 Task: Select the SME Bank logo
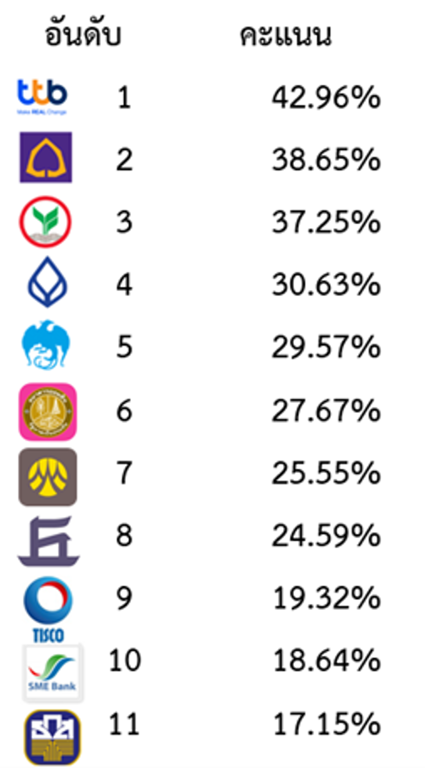tap(52, 672)
